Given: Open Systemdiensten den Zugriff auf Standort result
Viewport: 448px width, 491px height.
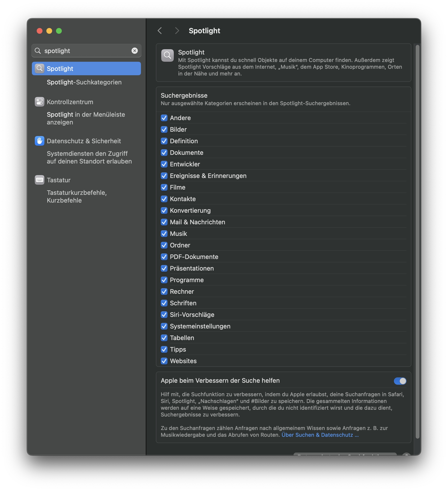Looking at the screenshot, I should tap(89, 157).
